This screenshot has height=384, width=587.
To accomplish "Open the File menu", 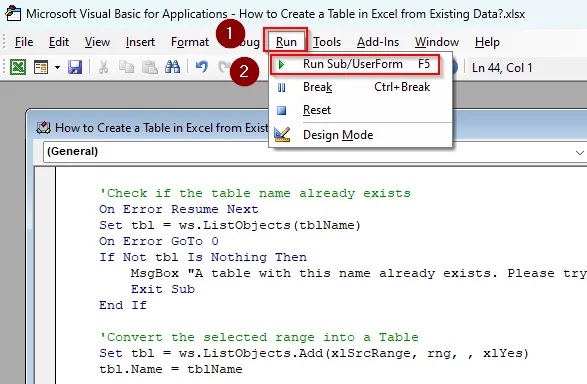I will coord(24,42).
